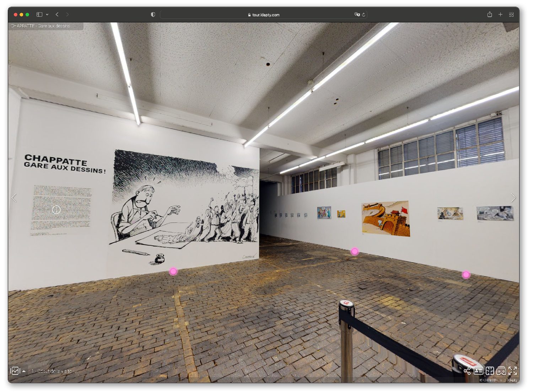Reload the page
The image size is (533, 392).
364,15
